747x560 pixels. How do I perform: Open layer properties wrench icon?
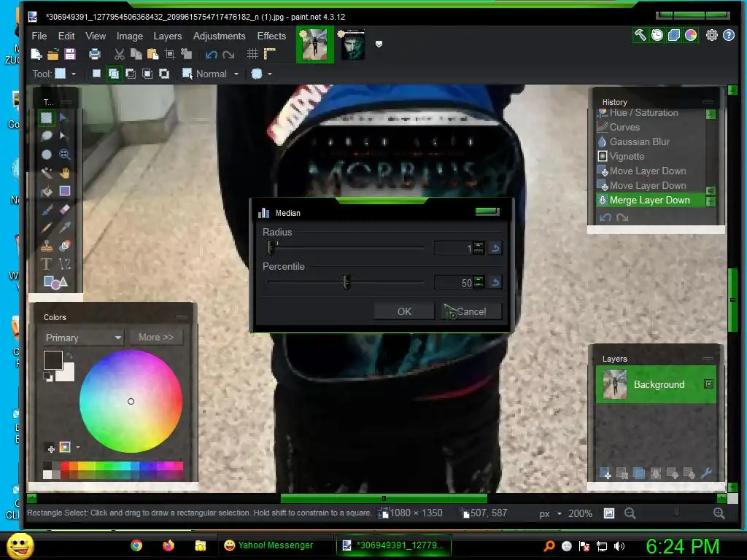click(706, 473)
